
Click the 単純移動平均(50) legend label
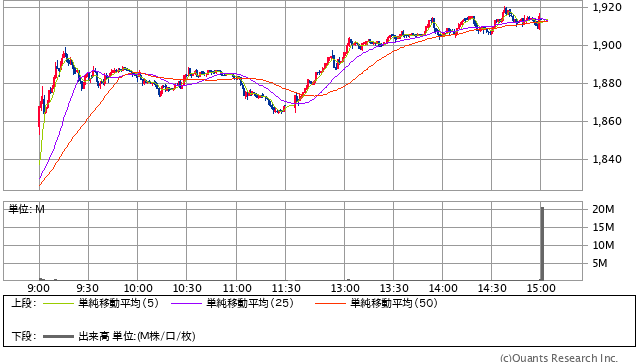coord(394,303)
